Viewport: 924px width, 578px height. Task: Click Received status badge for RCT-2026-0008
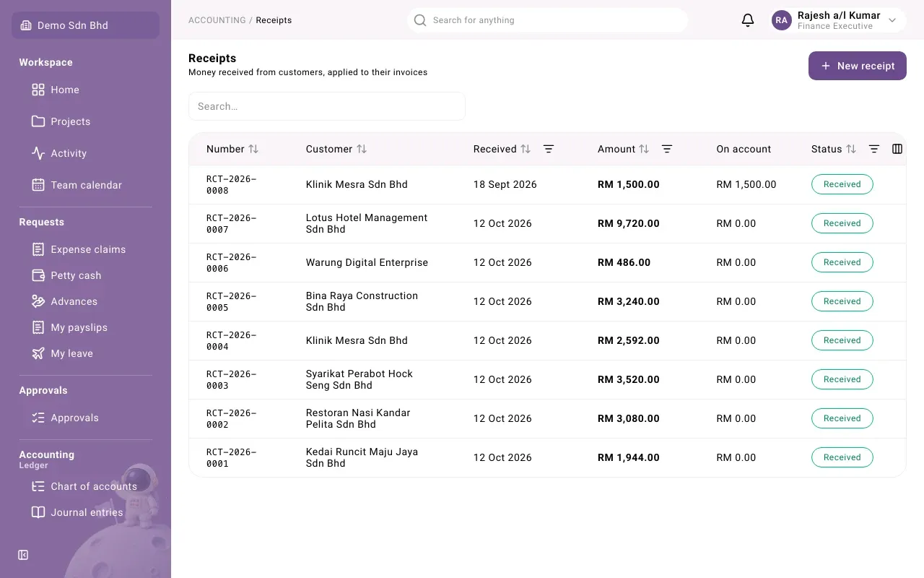842,184
